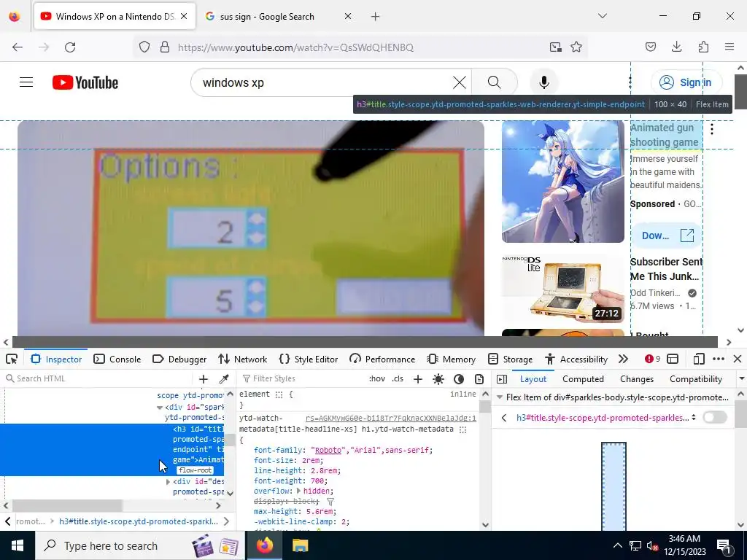Open picture-in-picture icon in address bar
The image size is (747, 560).
(x=555, y=47)
